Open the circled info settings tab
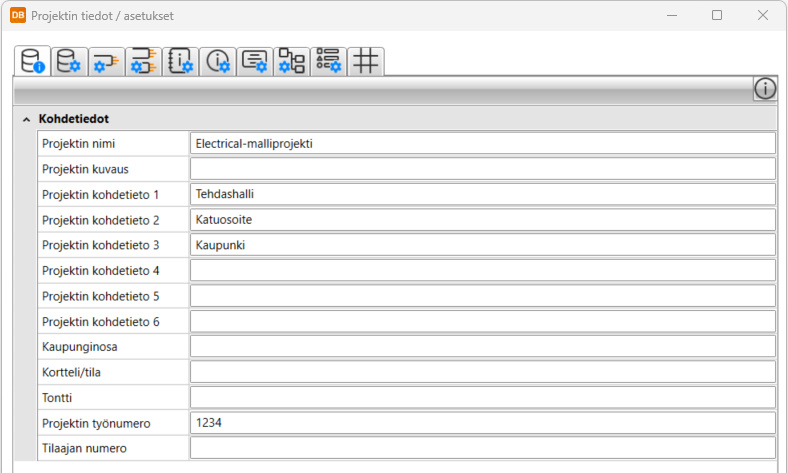788x473 pixels. tap(218, 62)
